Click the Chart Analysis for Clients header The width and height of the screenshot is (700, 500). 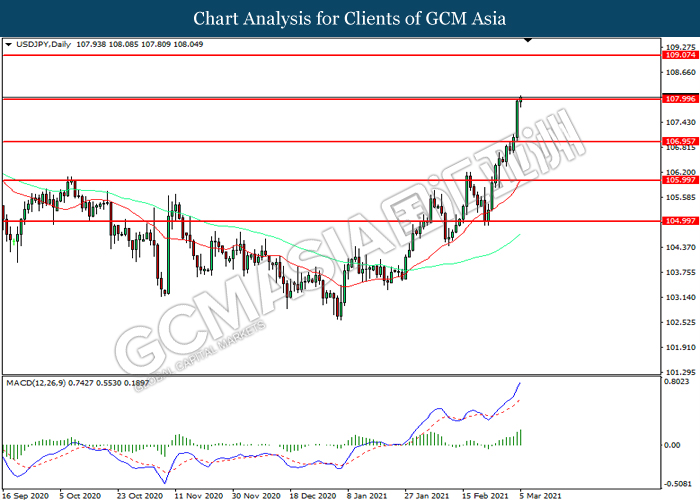coord(350,18)
